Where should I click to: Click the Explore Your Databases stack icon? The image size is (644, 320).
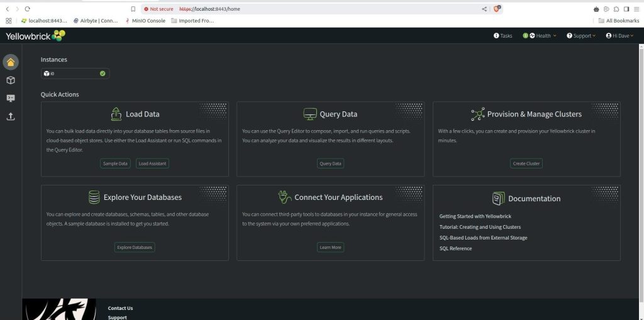coord(94,197)
